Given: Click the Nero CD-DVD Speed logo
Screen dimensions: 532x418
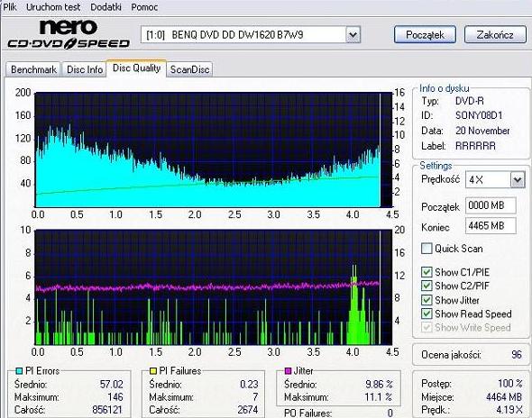Looking at the screenshot, I should [x=69, y=34].
